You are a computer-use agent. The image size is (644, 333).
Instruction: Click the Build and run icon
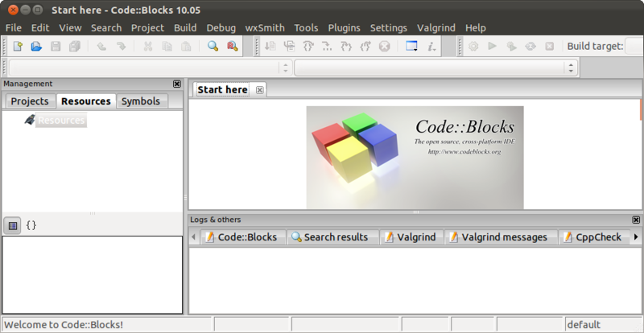point(511,46)
